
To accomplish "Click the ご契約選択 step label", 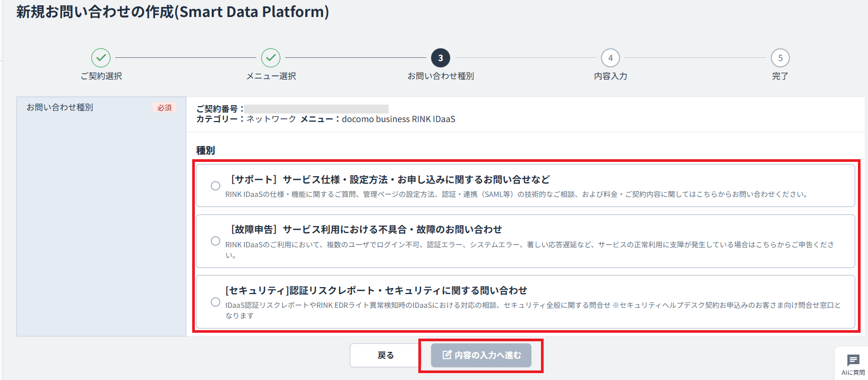I will 101,76.
